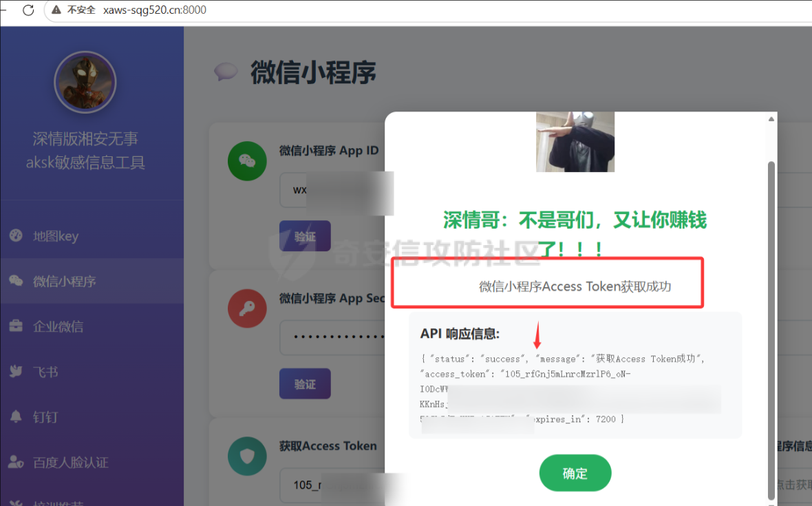Viewport: 812px width, 506px height.
Task: Click the green 确定 confirm button
Action: pos(575,473)
